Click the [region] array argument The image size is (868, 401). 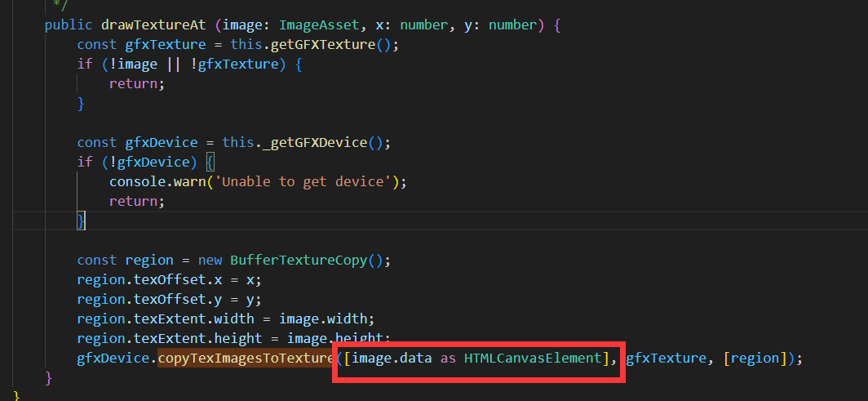tap(755, 359)
